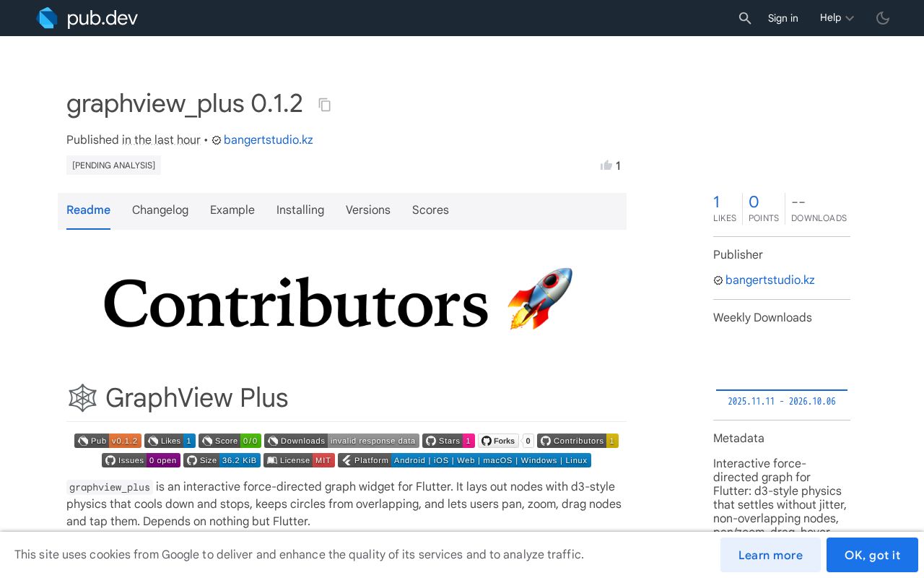Select the Weekly Downloads label
The image size is (924, 578).
[x=762, y=318]
